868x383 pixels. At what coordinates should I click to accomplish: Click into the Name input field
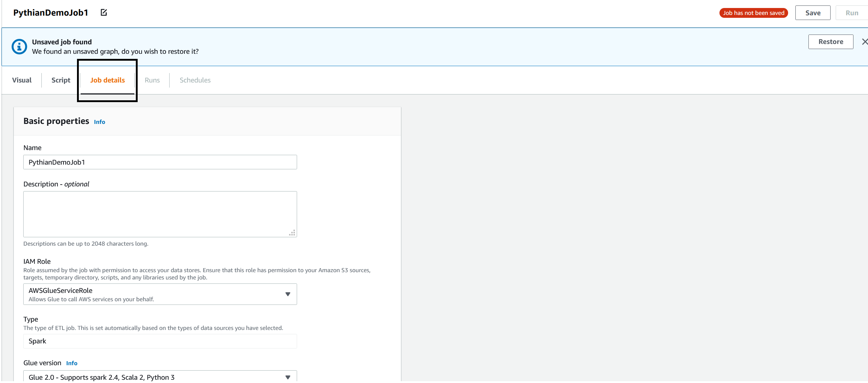160,162
